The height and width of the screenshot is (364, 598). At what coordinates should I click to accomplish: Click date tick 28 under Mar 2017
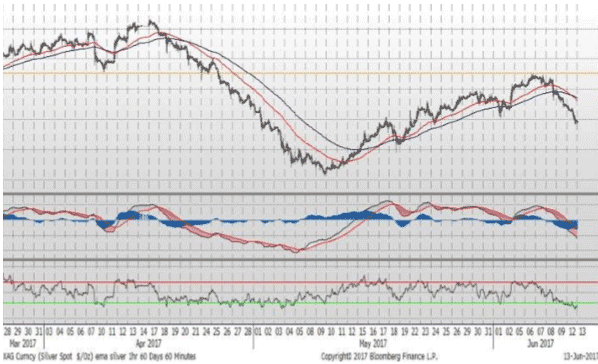click(x=8, y=332)
